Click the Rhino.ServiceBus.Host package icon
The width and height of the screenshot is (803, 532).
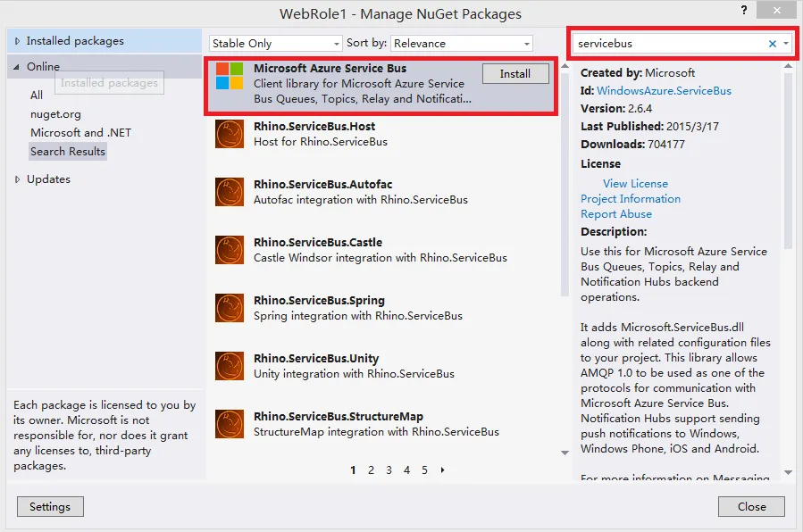[229, 134]
